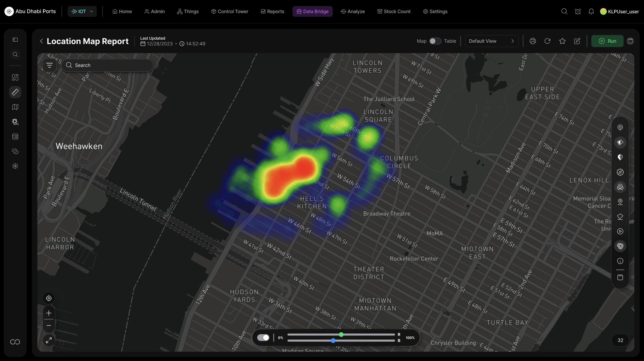Open Stock Count menu
The height and width of the screenshot is (361, 644).
[x=394, y=11]
